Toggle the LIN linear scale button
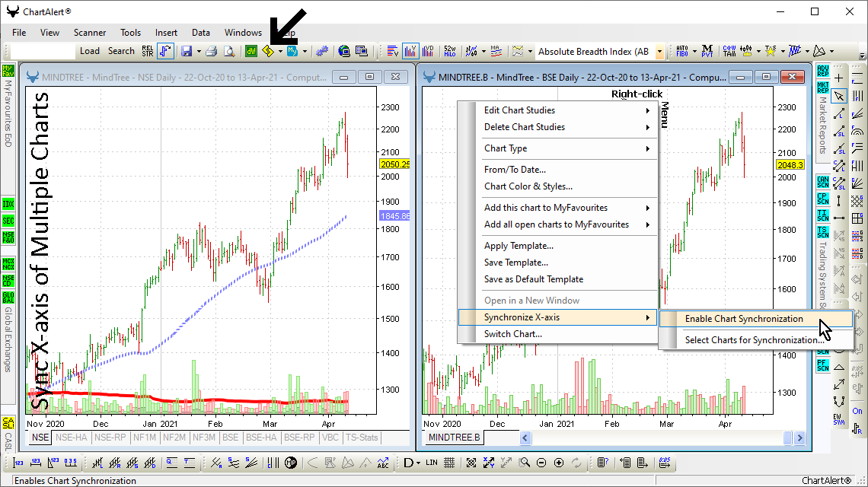Image resolution: width=868 pixels, height=487 pixels. coord(432,463)
